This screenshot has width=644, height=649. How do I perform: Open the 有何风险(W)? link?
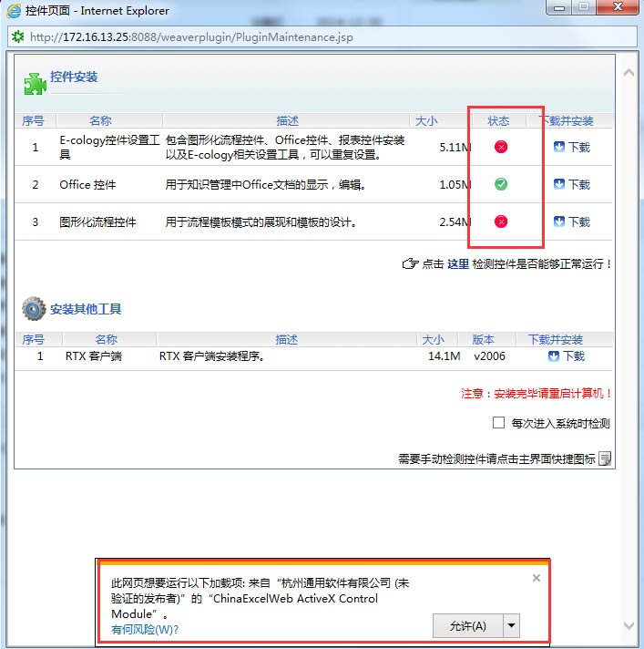[x=145, y=629]
